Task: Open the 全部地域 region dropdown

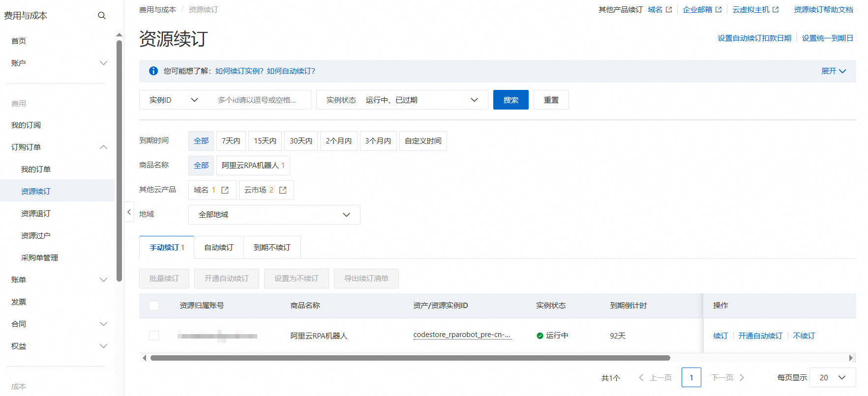Action: tap(274, 215)
